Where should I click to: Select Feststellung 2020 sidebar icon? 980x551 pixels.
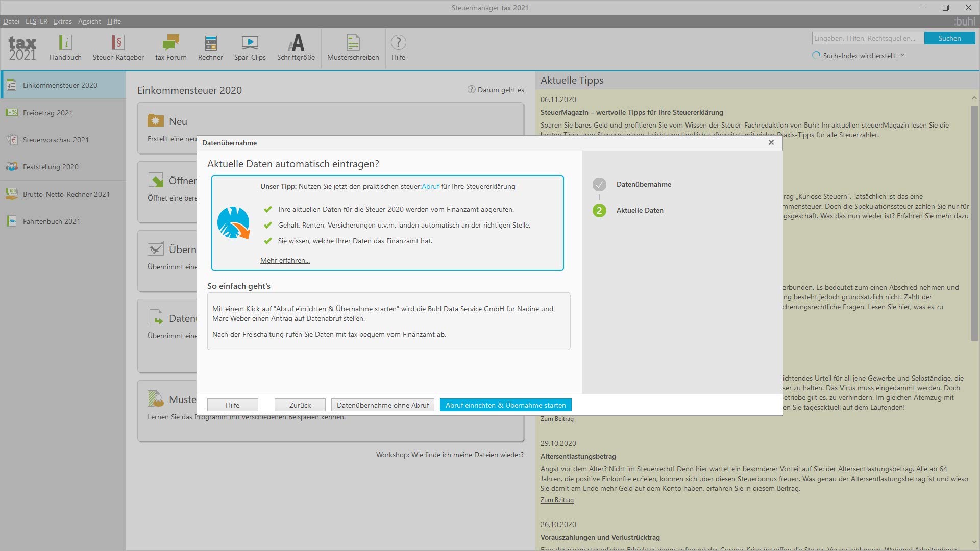click(x=11, y=166)
